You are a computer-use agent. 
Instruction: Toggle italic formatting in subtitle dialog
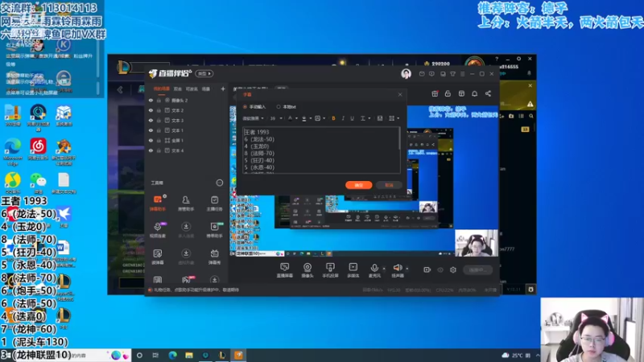343,118
